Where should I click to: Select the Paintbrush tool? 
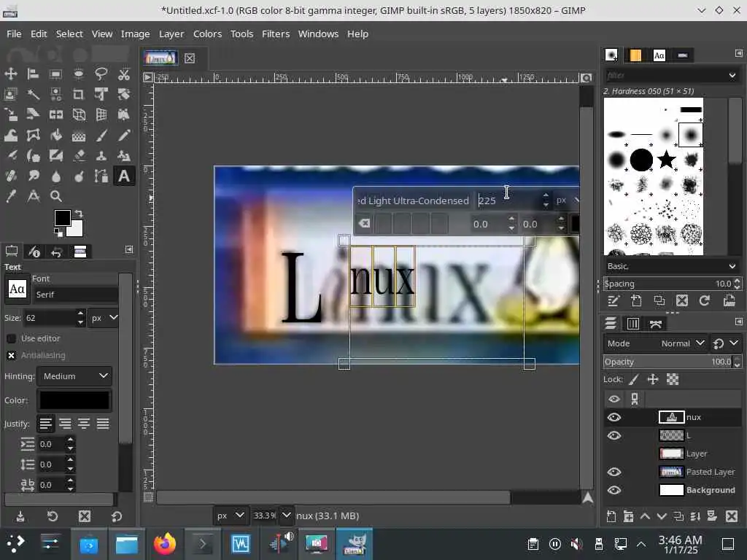point(101,135)
